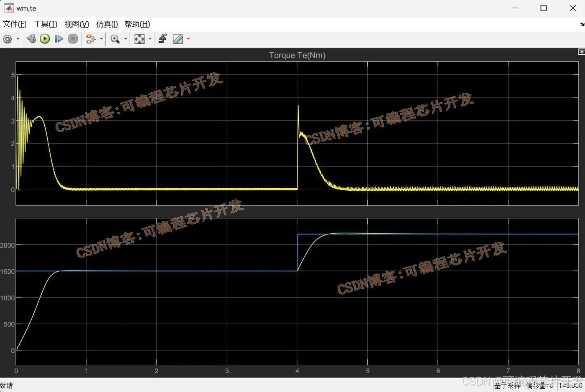Minimize the wm,te scope window
This screenshot has width=585, height=392.
tap(515, 8)
